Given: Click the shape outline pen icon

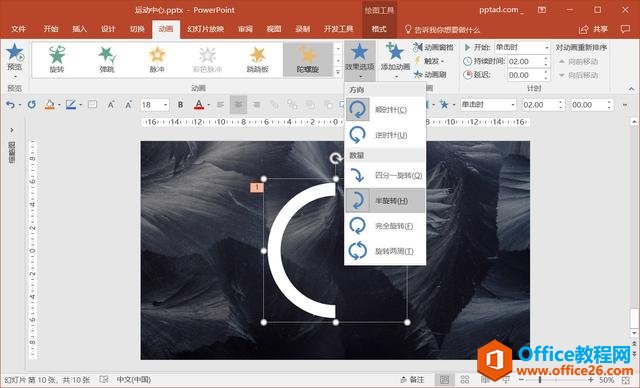Looking at the screenshot, I should point(71,105).
